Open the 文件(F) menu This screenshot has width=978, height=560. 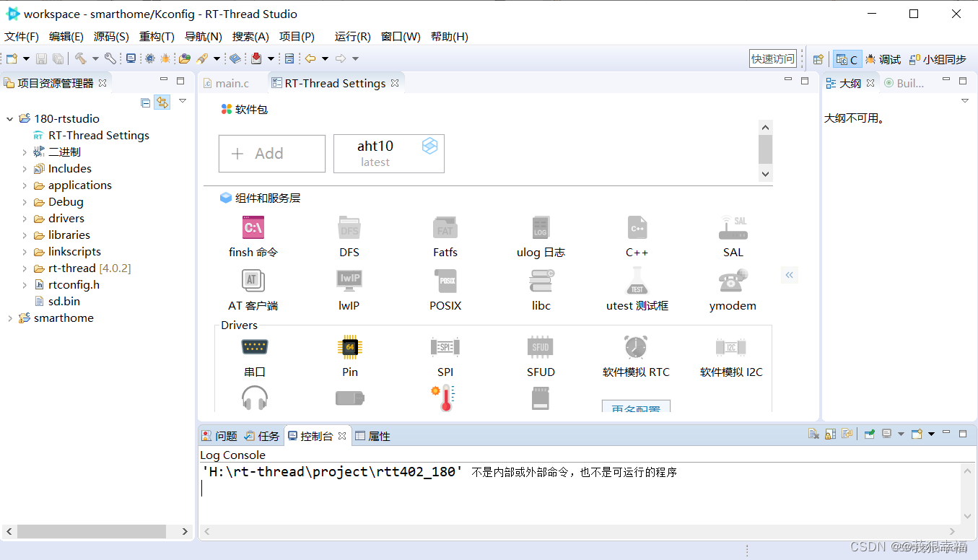22,37
